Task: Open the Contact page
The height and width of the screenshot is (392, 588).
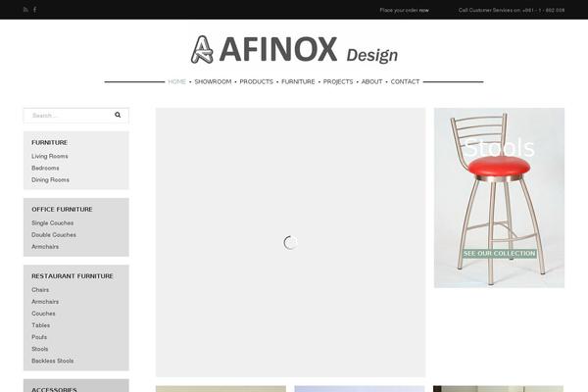Action: click(x=405, y=81)
